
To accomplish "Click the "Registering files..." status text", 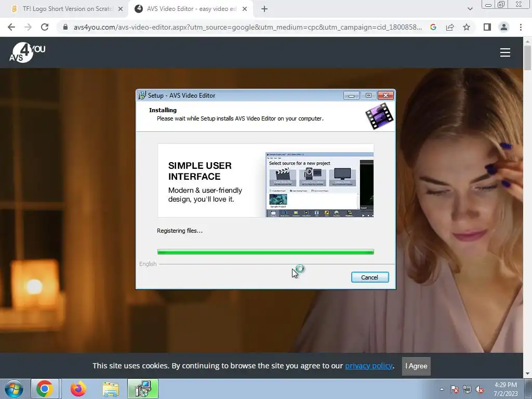I will pos(180,231).
